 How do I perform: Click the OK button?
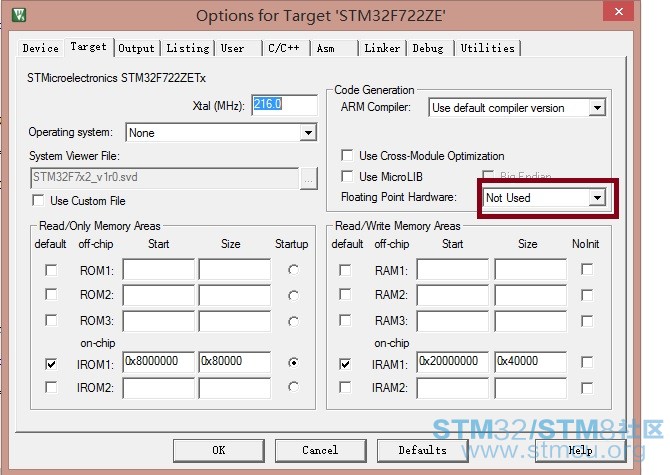(x=218, y=450)
